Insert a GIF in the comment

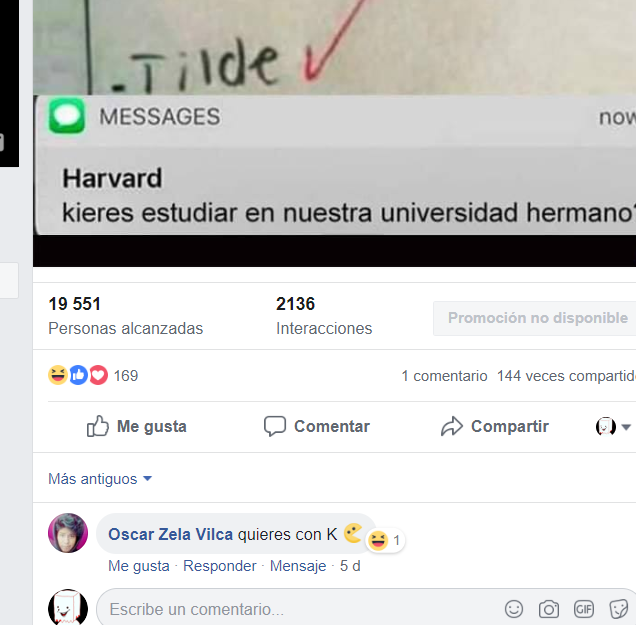(584, 609)
